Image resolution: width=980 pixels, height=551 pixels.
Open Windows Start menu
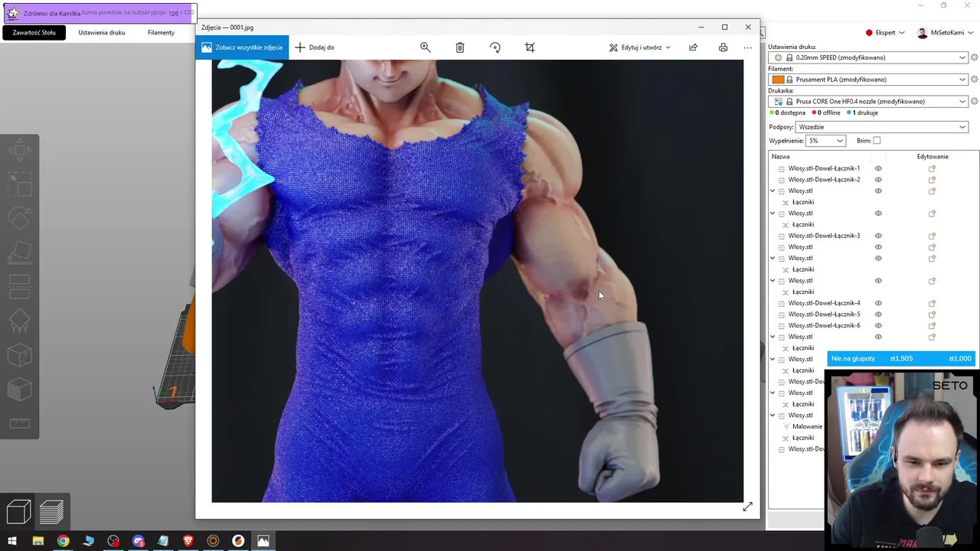click(12, 541)
